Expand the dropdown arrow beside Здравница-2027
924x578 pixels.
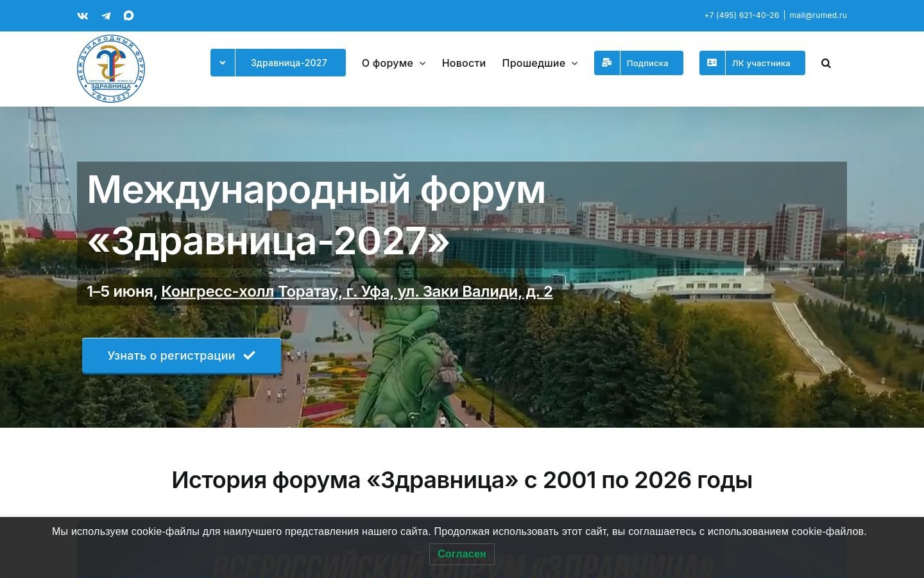coord(223,62)
